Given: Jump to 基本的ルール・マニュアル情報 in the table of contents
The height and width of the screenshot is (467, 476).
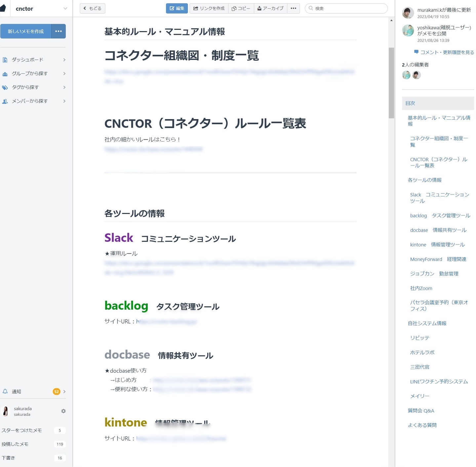Looking at the screenshot, I should click(439, 121).
